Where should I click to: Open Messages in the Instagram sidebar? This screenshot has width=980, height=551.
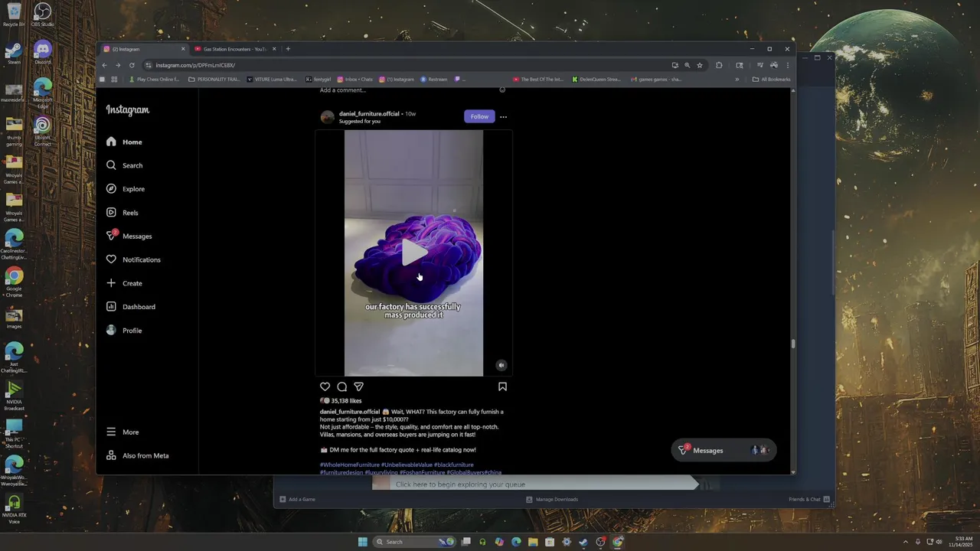point(129,236)
